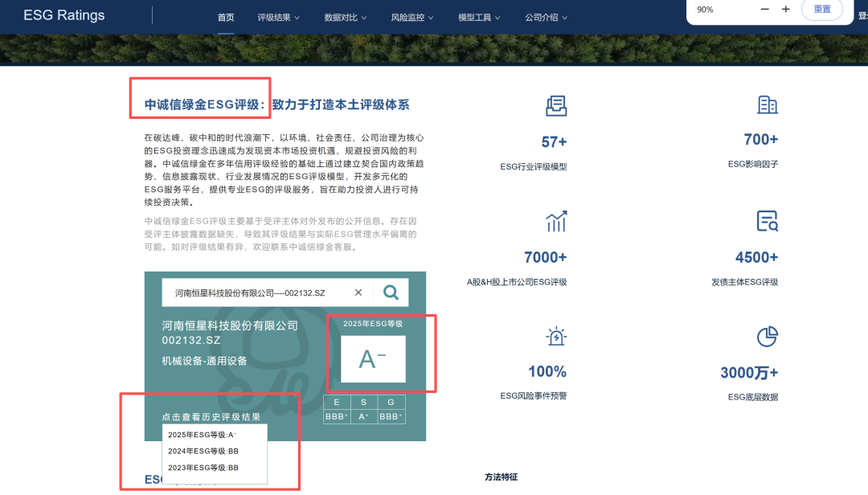Select the 2024年ESG等级:BB history entry
Image resolution: width=868 pixels, height=495 pixels.
203,452
